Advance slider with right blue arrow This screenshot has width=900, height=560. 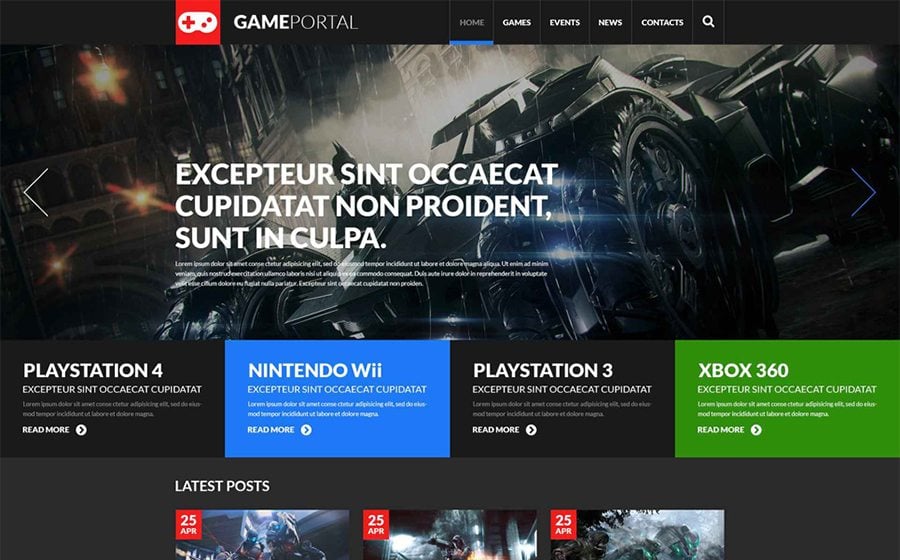(863, 192)
